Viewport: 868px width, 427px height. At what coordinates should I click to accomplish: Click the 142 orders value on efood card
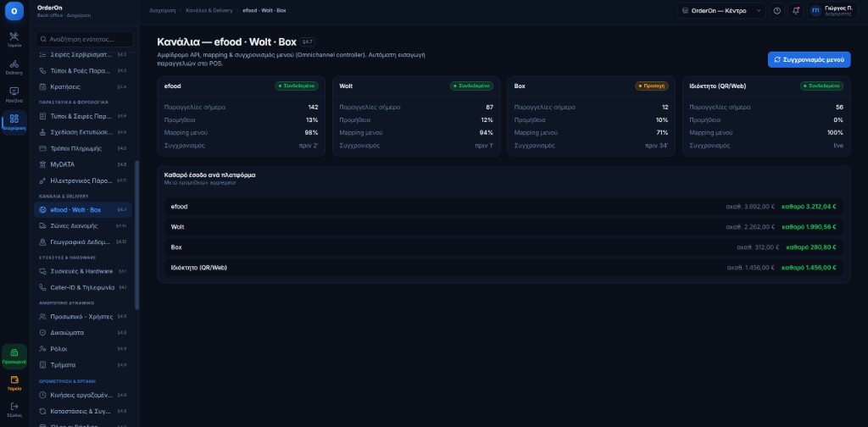tap(314, 108)
